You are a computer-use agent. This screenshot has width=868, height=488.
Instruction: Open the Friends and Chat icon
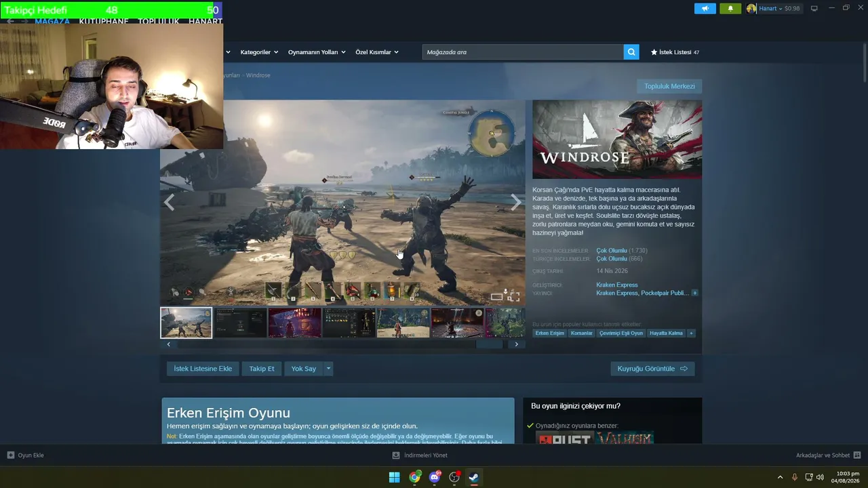pyautogui.click(x=857, y=455)
